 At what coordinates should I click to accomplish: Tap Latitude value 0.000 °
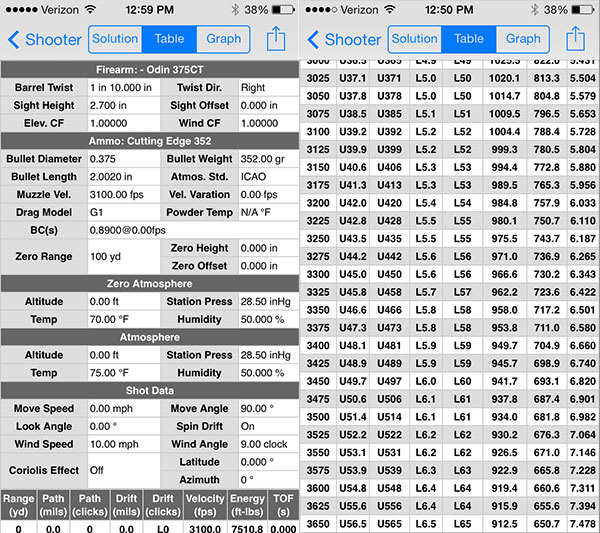point(268,462)
